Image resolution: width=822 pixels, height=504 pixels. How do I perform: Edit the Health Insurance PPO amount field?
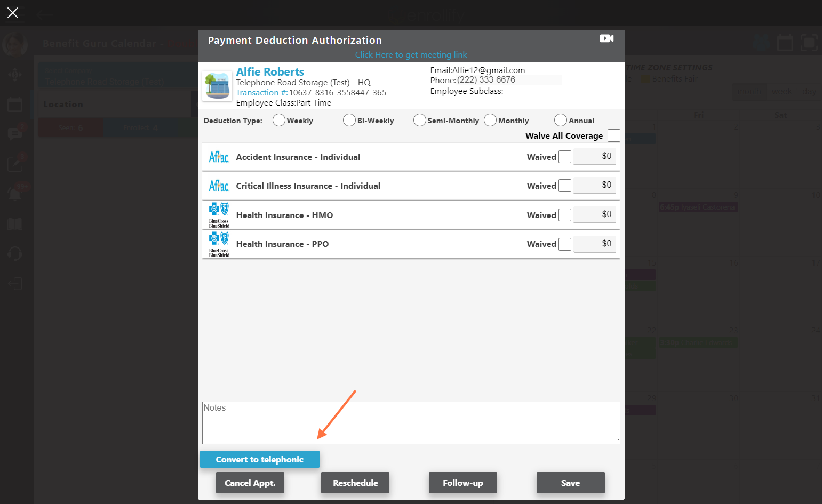[x=595, y=244]
